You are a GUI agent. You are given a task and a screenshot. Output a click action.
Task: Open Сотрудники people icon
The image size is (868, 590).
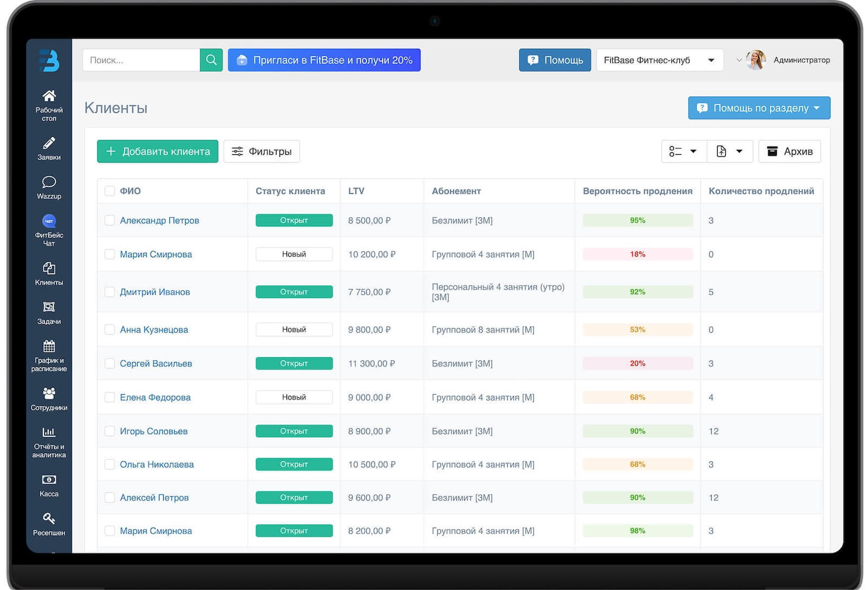pyautogui.click(x=49, y=393)
